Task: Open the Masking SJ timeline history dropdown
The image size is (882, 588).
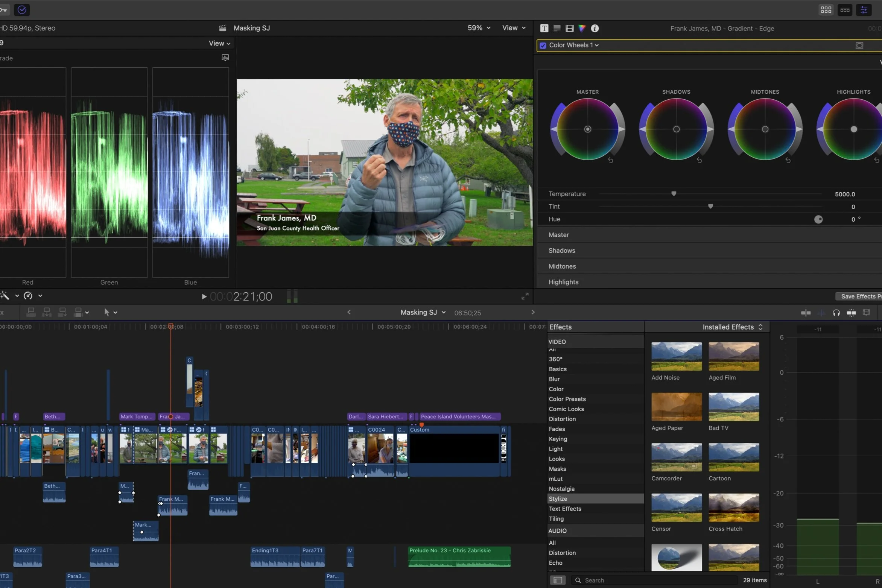Action: point(423,312)
